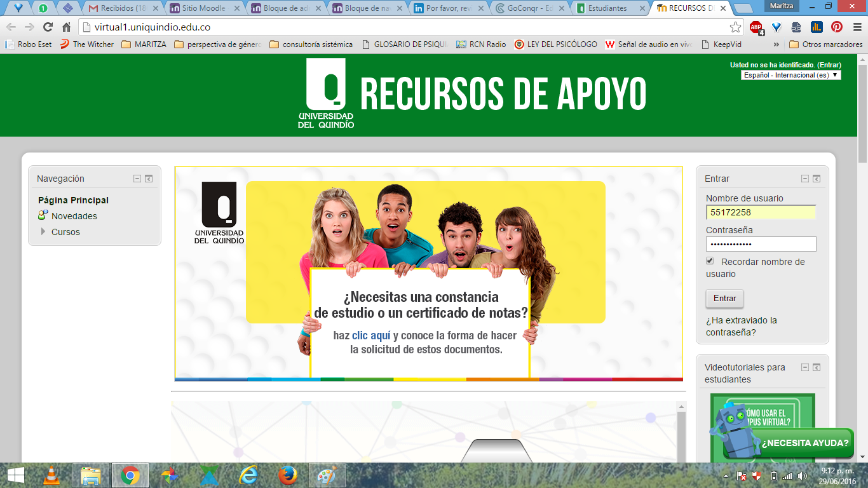Launch Firefox from the taskbar
Viewport: 868px width, 488px height.
288,475
